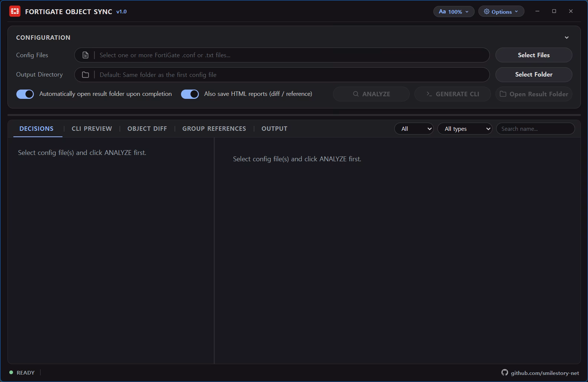The height and width of the screenshot is (382, 588).
Task: Open the All types dropdown
Action: [465, 129]
